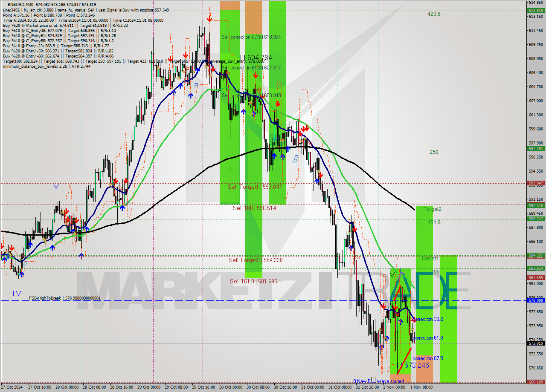Select the 'Sell correction 61.8 | 607.317' label
The width and height of the screenshot is (546, 392).
coord(251,68)
